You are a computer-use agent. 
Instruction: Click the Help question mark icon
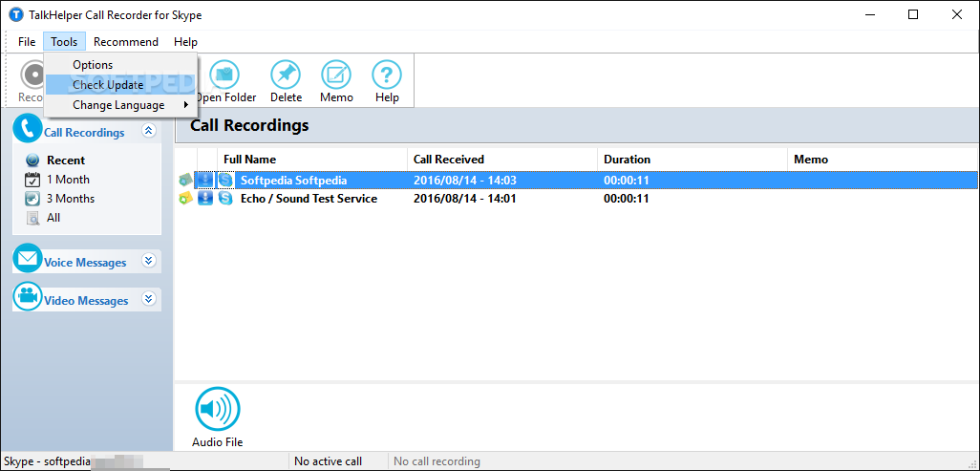point(387,75)
